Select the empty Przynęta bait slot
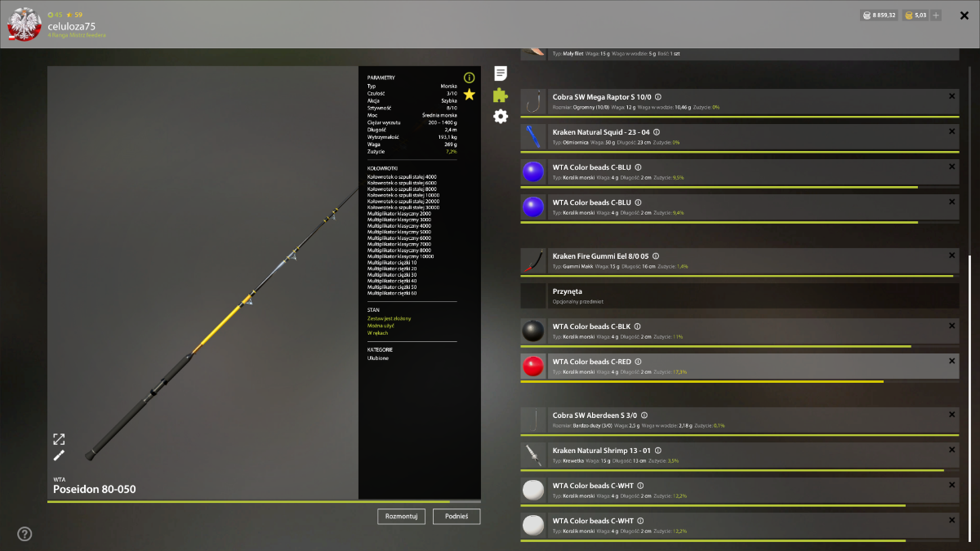Screen dimensions: 980x551 [x=740, y=295]
